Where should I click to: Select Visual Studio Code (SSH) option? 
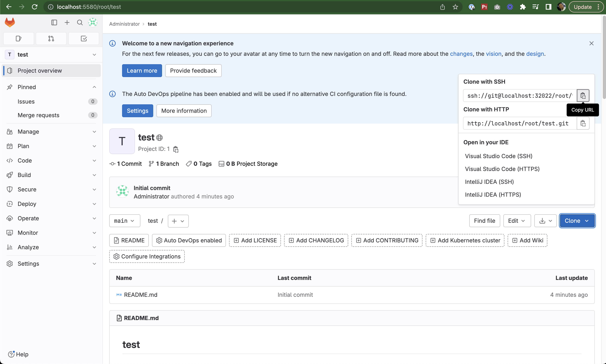tap(499, 156)
